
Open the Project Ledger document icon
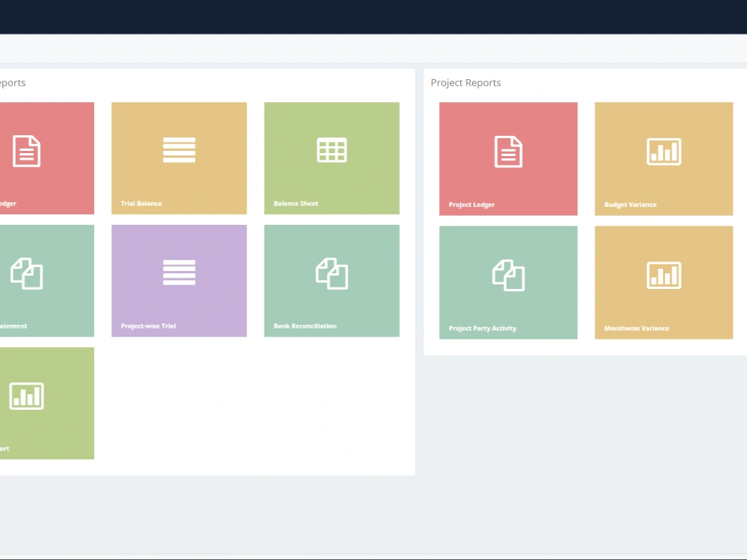tap(508, 152)
